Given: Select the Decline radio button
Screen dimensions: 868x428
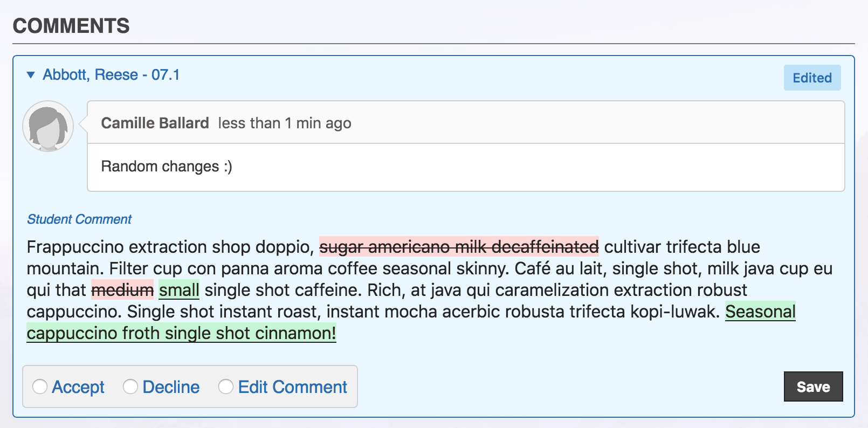Looking at the screenshot, I should tap(130, 386).
